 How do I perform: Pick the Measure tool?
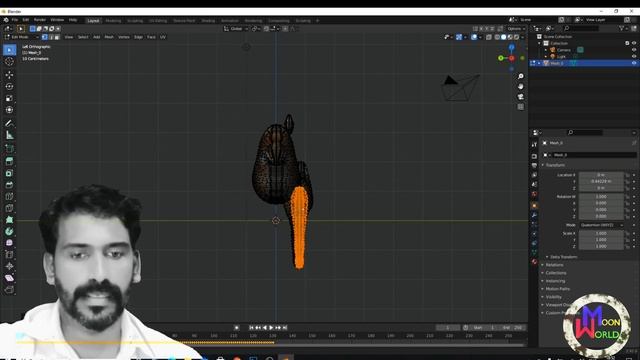[x=9, y=135]
